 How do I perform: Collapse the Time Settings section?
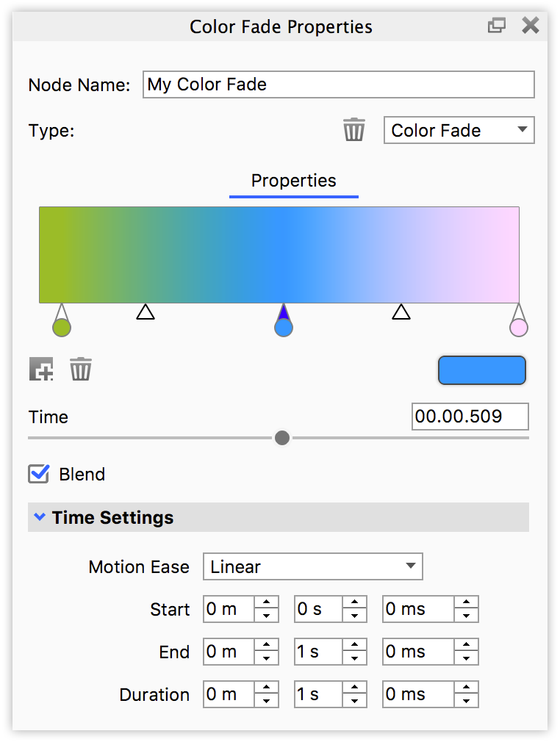[40, 517]
